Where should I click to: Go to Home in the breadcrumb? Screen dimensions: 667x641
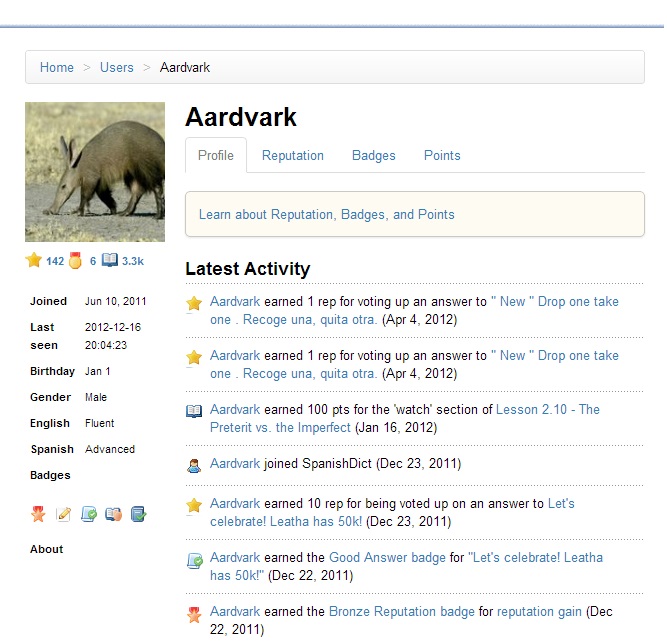tap(56, 68)
